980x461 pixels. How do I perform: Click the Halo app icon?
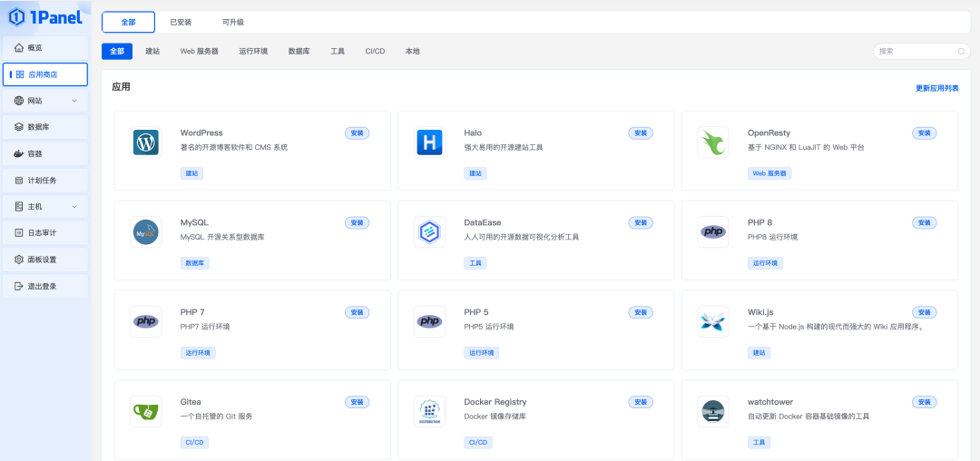[429, 142]
